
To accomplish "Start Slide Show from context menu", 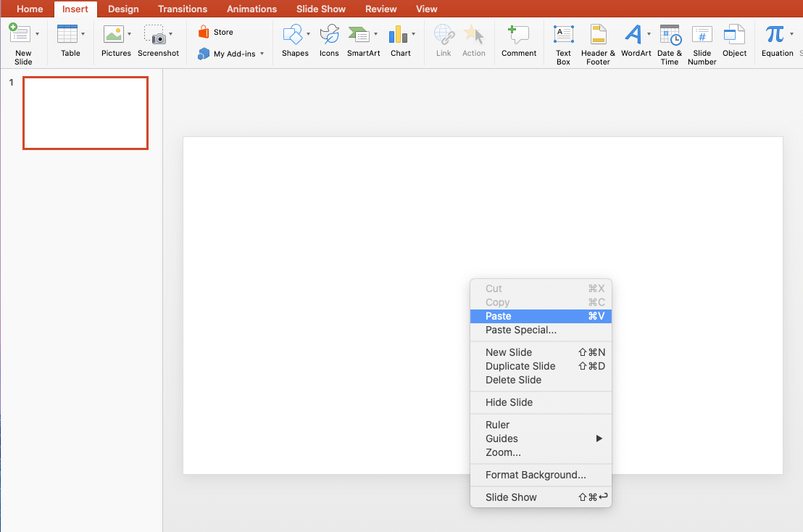I will tap(541, 497).
